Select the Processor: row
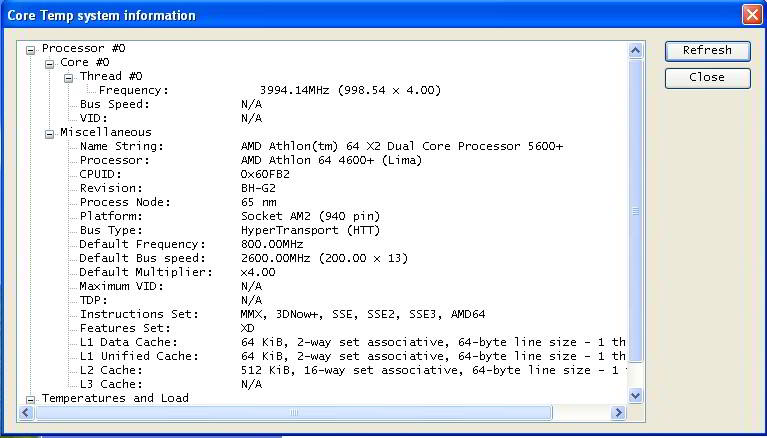This screenshot has height=438, width=767. click(x=251, y=160)
